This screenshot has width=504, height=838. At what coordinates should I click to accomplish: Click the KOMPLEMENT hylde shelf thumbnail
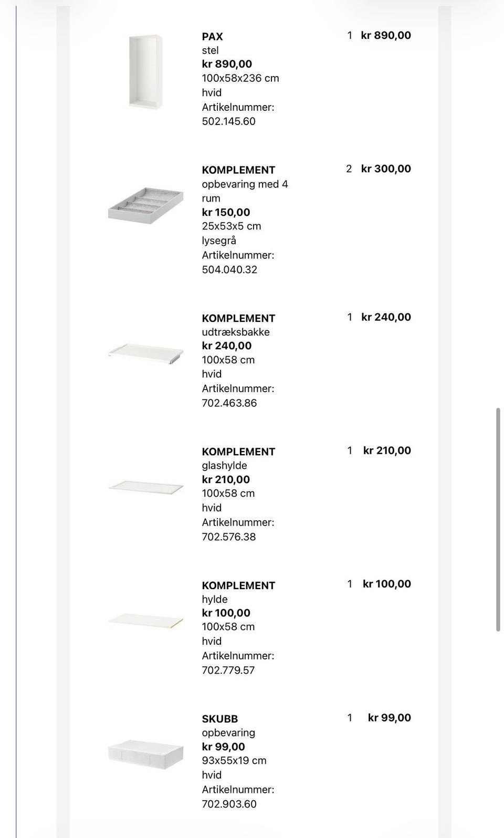pyautogui.click(x=146, y=620)
